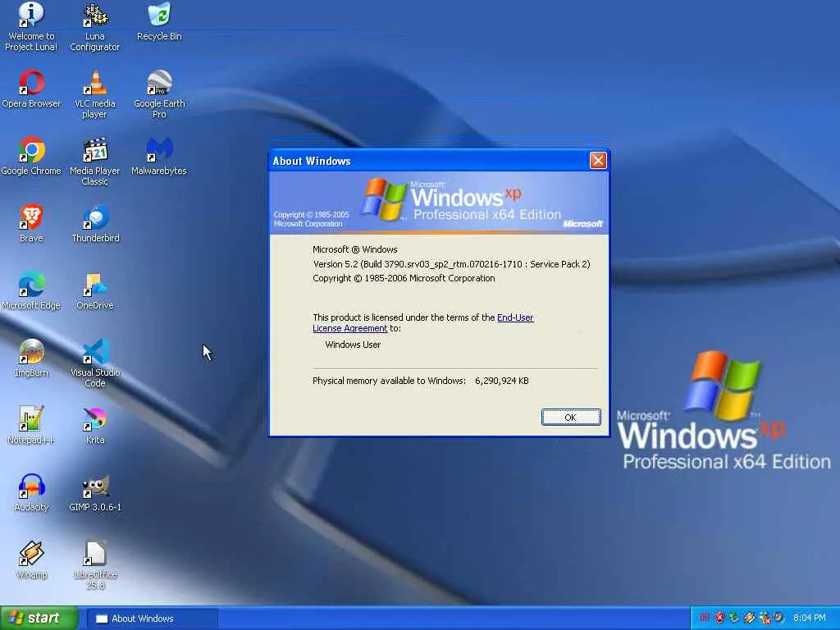Click the Notepad++ desktop icon
Image resolution: width=840 pixels, height=630 pixels.
31,426
